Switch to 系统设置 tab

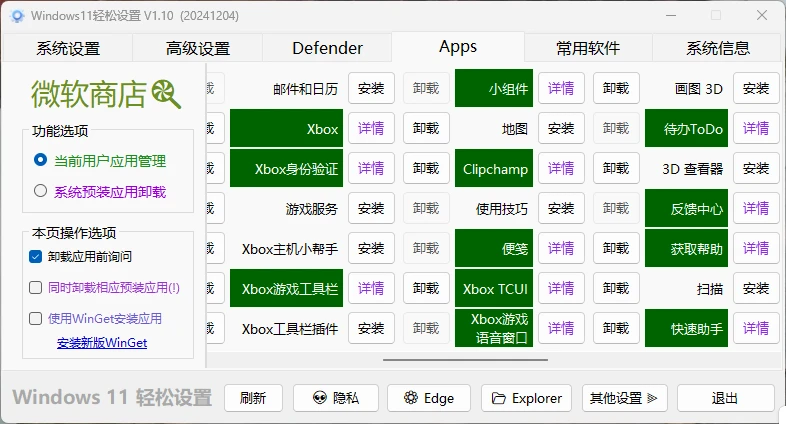68,48
